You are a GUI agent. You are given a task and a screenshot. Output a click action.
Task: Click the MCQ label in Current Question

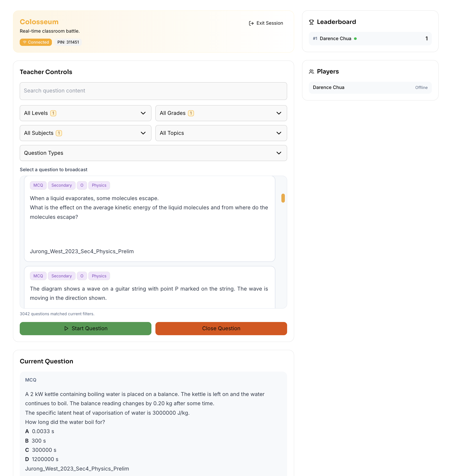pos(31,380)
